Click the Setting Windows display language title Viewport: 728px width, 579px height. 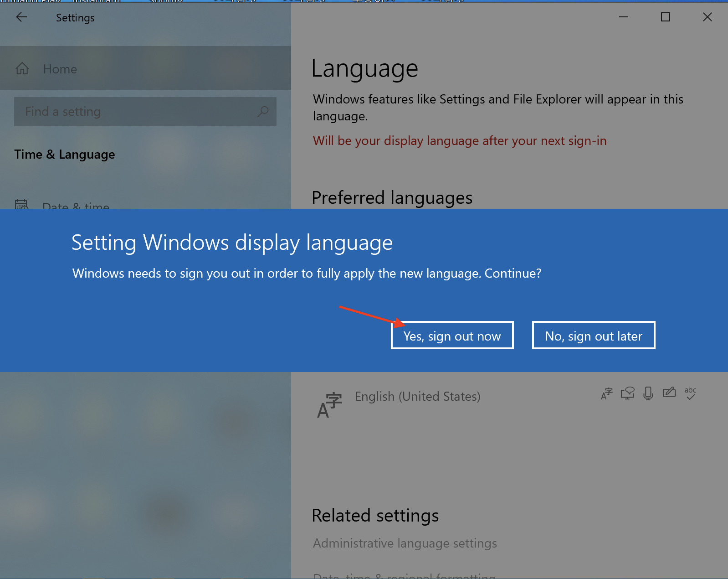232,243
